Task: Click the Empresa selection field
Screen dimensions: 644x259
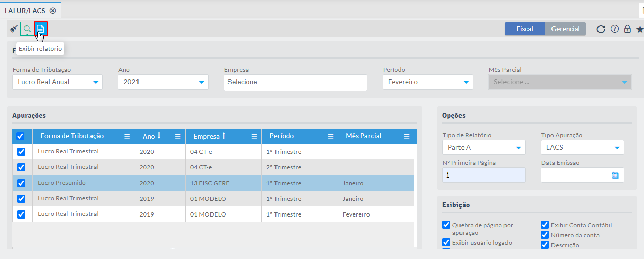Action: pos(296,82)
